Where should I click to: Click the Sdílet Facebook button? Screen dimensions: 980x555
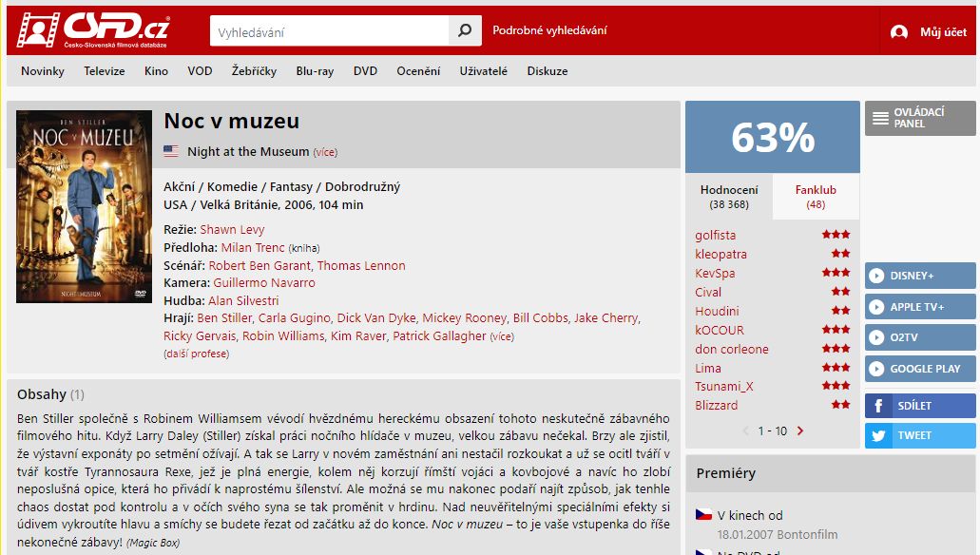coord(920,406)
